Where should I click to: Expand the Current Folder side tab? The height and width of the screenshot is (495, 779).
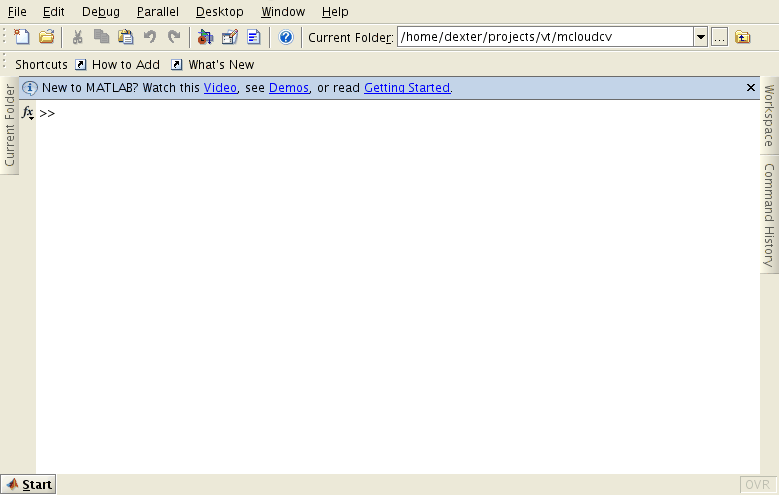[9, 125]
